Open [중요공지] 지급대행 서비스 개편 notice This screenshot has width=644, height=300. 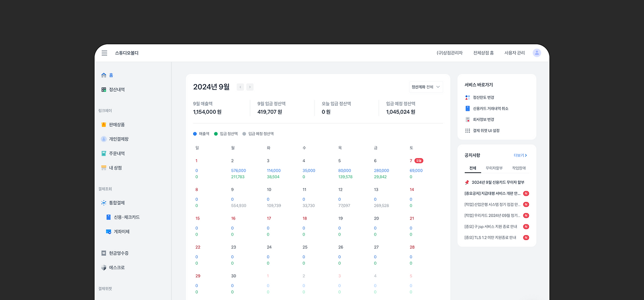click(493, 193)
